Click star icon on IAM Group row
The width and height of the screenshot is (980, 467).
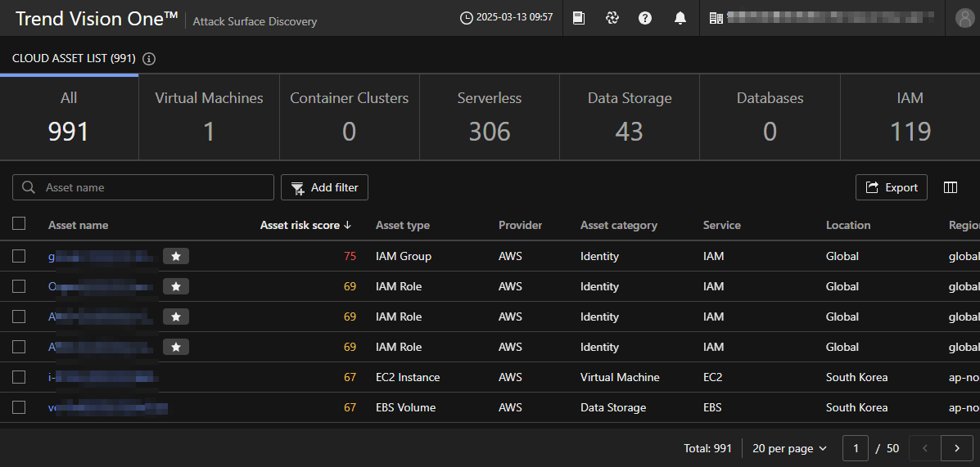coord(176,256)
